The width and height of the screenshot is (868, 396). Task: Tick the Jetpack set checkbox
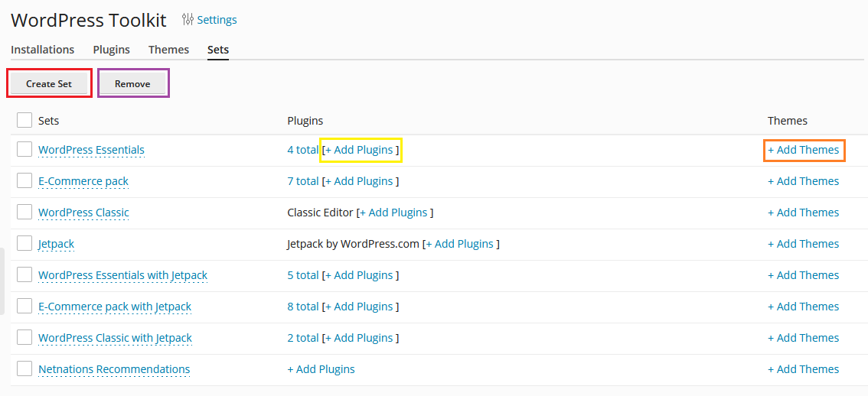24,243
